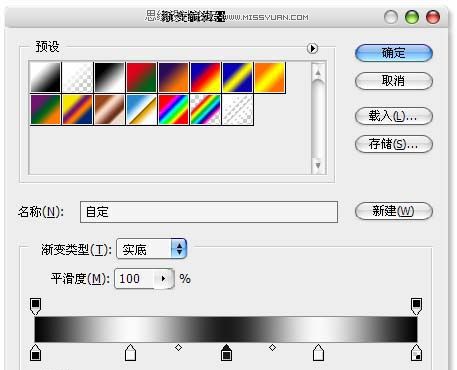This screenshot has width=457, height=370.
Task: Click the 新建(W) new gradient button
Action: point(394,211)
